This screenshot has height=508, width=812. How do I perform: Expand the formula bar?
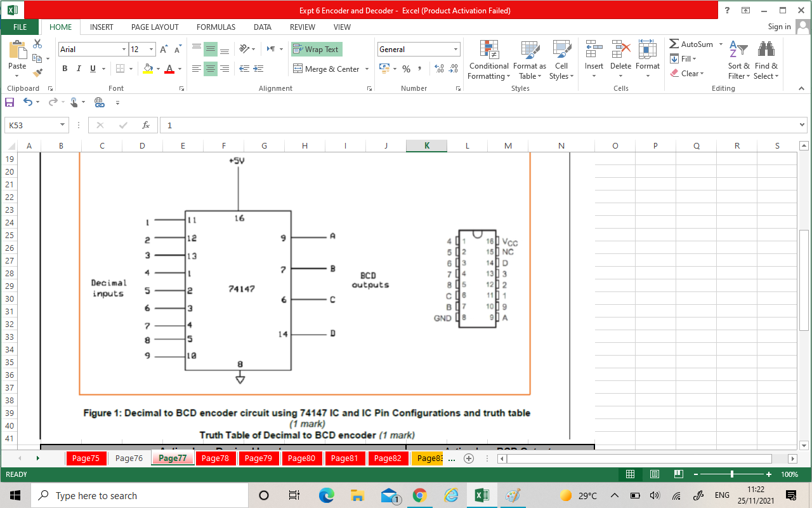pos(802,125)
